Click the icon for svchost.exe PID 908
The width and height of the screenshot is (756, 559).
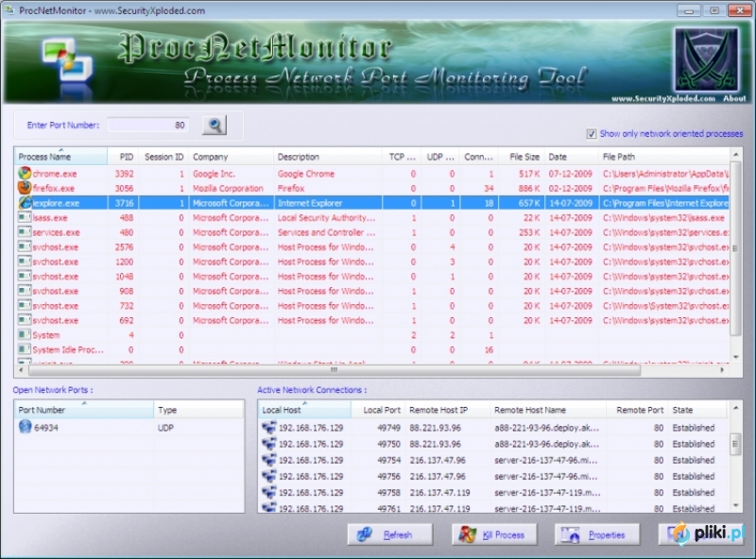25,291
